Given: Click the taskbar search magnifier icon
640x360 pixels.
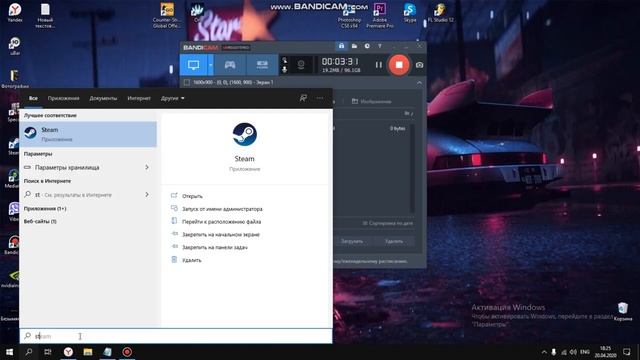Looking at the screenshot, I should coord(29,352).
